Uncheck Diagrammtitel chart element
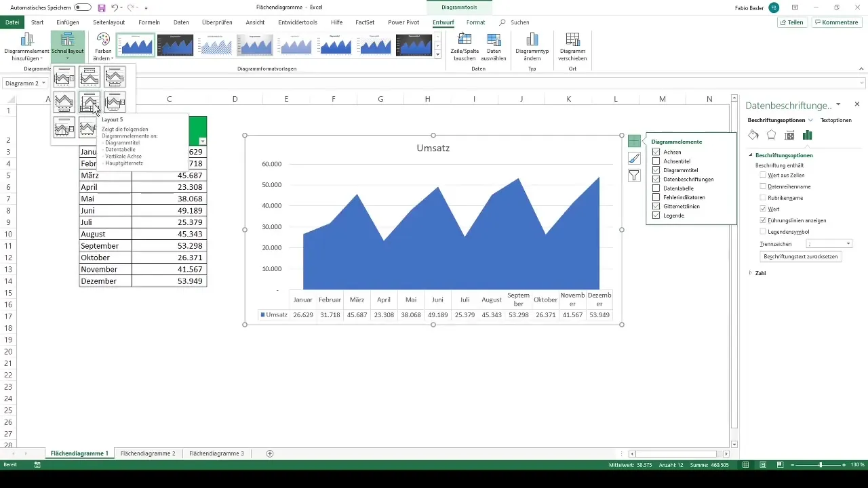The width and height of the screenshot is (868, 488). tap(656, 170)
